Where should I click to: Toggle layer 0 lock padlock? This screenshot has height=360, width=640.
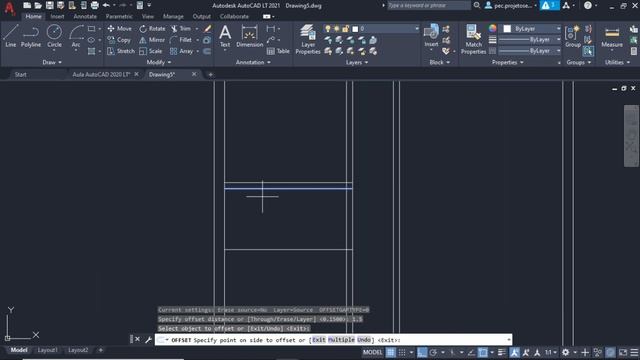346,29
